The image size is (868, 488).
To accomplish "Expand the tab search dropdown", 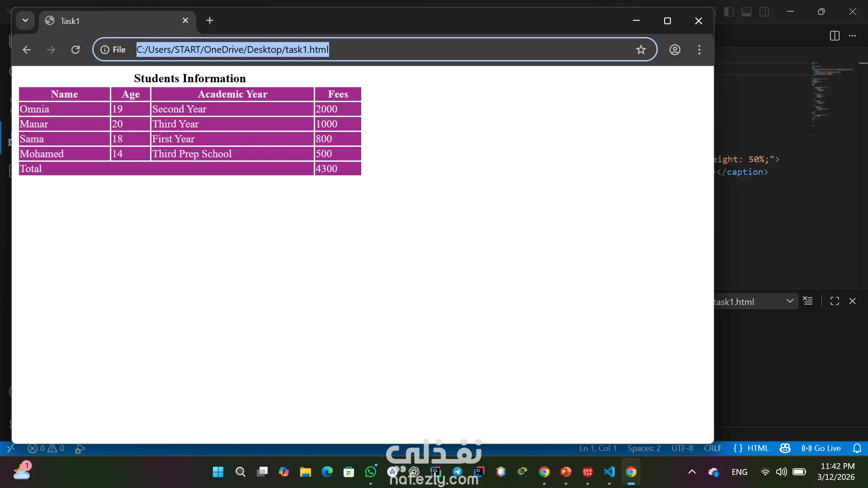I will pos(25,20).
